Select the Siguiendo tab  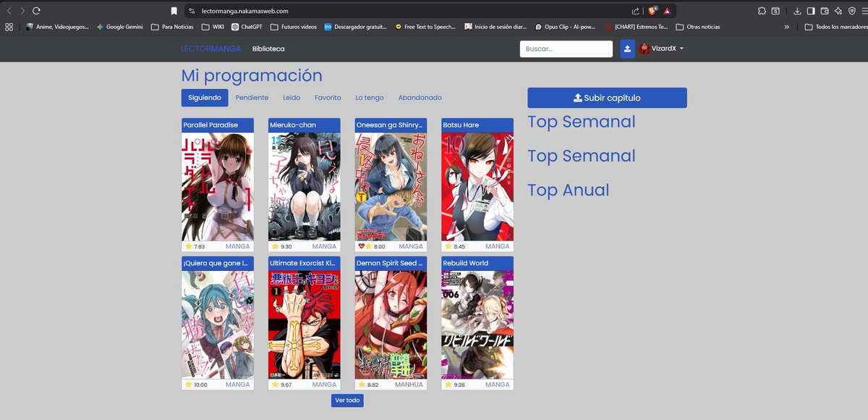[205, 98]
